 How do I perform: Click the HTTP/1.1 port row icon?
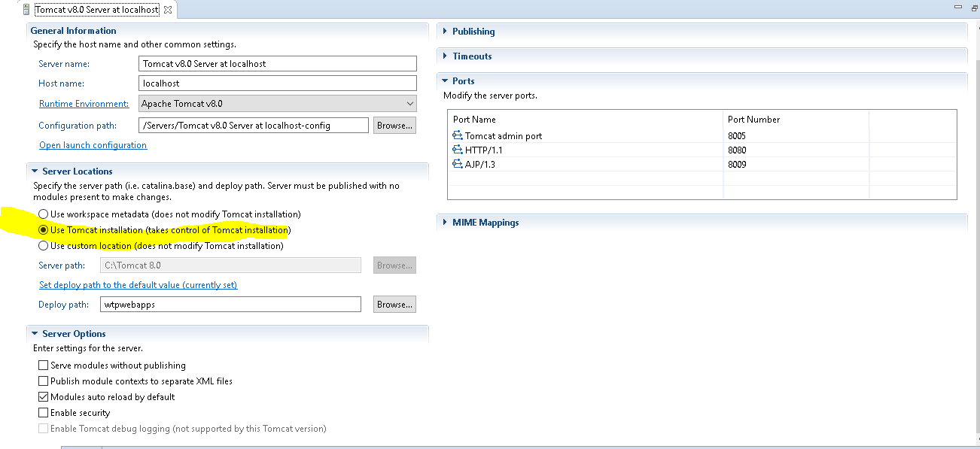[x=457, y=150]
